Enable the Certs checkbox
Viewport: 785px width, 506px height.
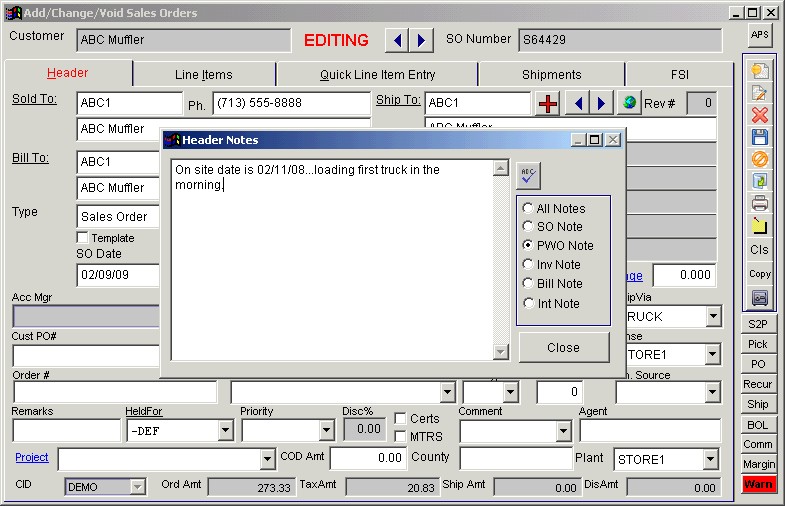tap(400, 419)
